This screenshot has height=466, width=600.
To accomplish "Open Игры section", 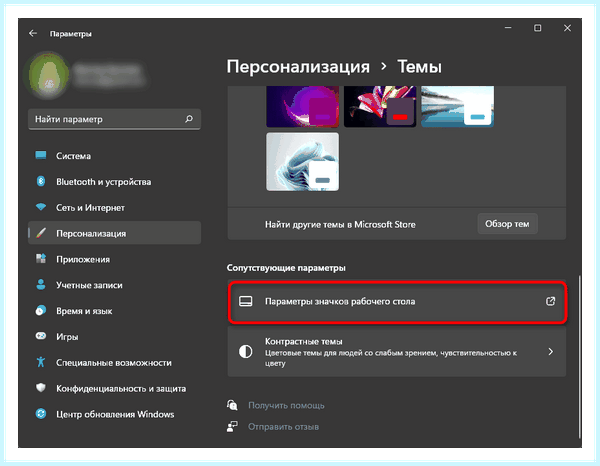I will [114, 337].
